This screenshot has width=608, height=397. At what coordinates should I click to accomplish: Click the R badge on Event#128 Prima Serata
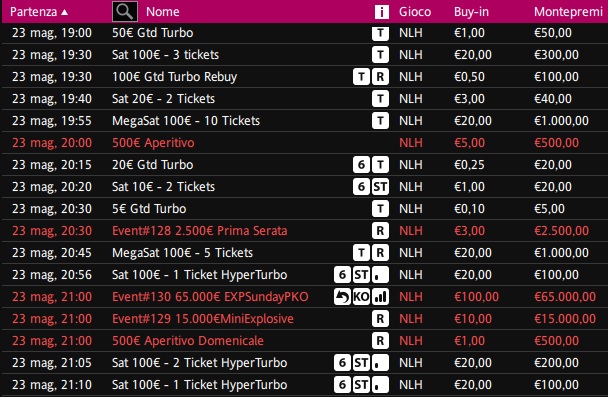380,231
